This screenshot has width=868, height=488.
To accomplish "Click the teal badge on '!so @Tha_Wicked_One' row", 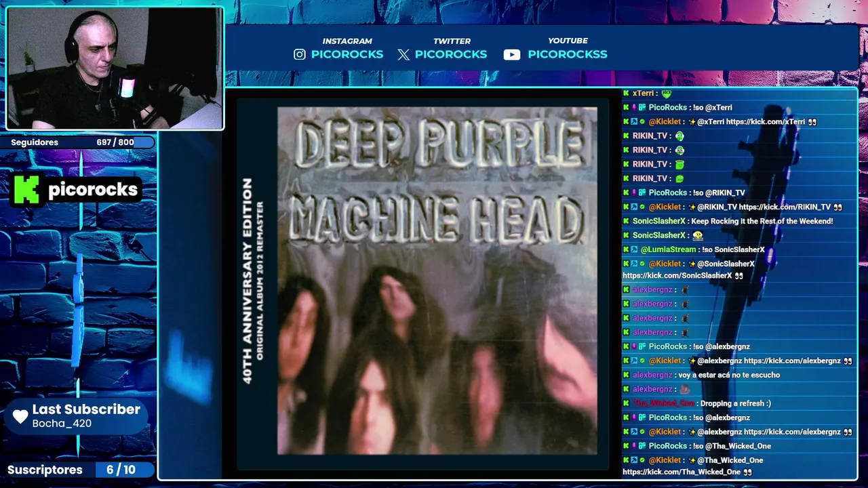I will [642, 446].
